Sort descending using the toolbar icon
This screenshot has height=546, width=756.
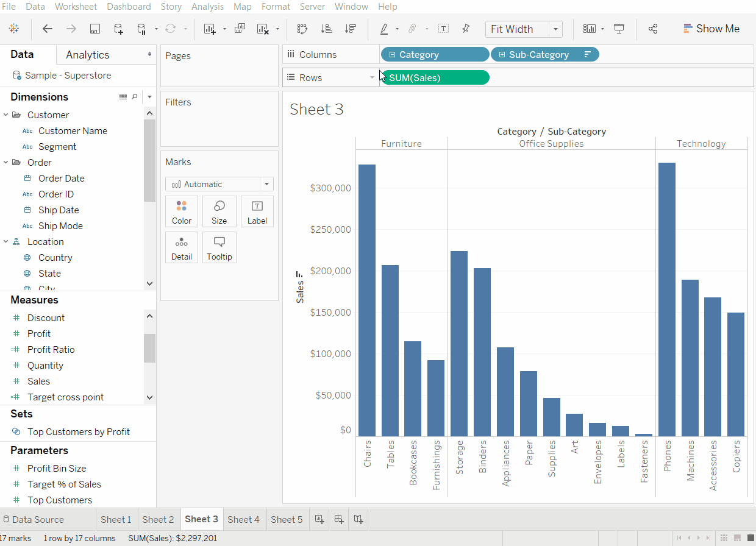[350, 29]
